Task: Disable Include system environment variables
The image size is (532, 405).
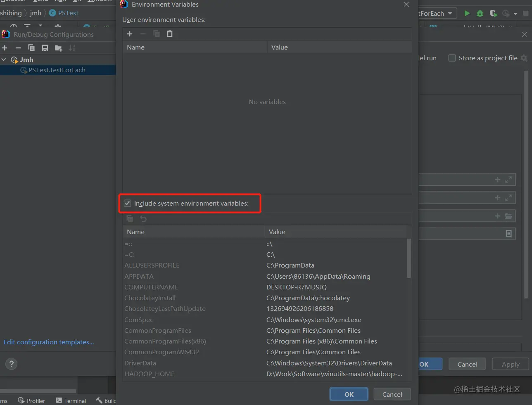Action: [x=127, y=203]
